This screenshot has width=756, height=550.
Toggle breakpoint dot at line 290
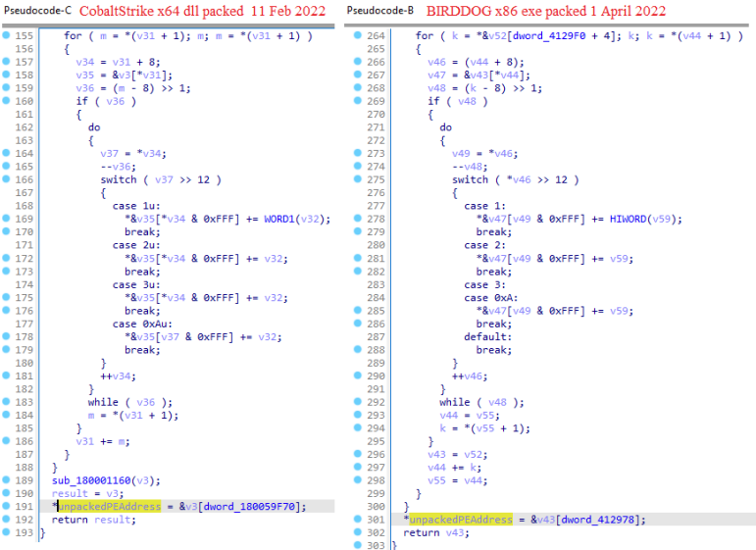(x=358, y=375)
